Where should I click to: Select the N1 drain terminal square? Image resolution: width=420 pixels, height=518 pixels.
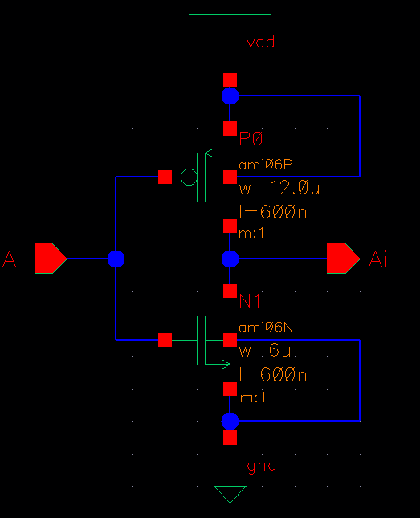230,291
